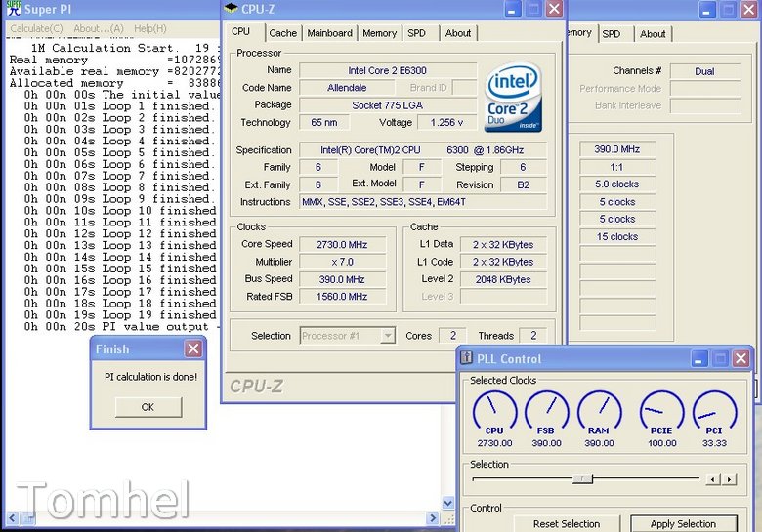Click the CPU clock gauge in PLL Control
Image resolution: width=762 pixels, height=532 pixels.
(x=494, y=411)
